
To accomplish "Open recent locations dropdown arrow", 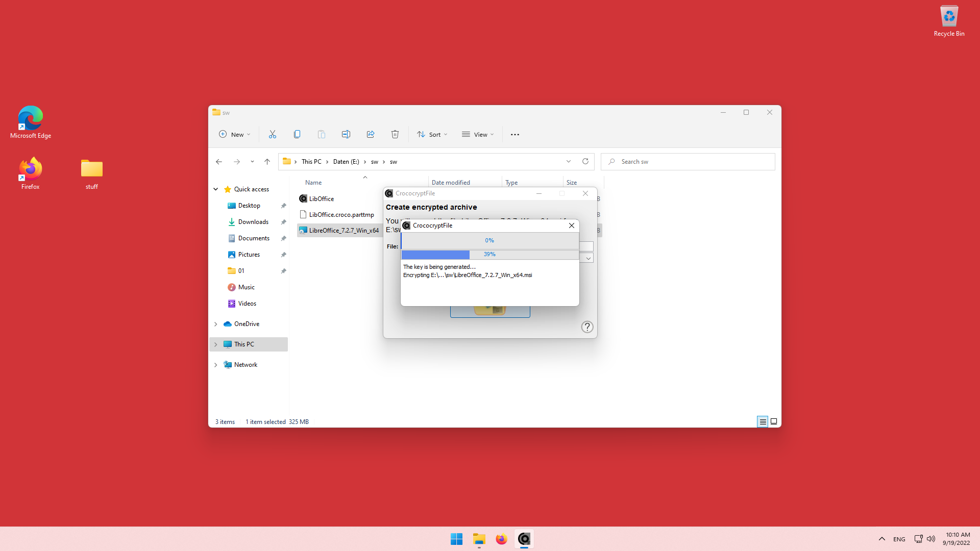I will click(x=252, y=162).
